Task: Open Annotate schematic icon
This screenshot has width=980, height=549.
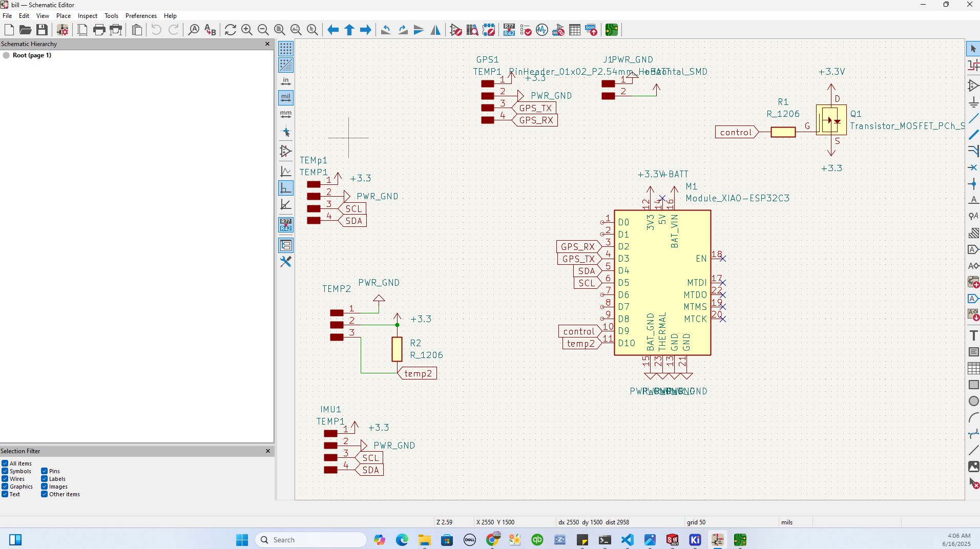Action: [x=509, y=30]
